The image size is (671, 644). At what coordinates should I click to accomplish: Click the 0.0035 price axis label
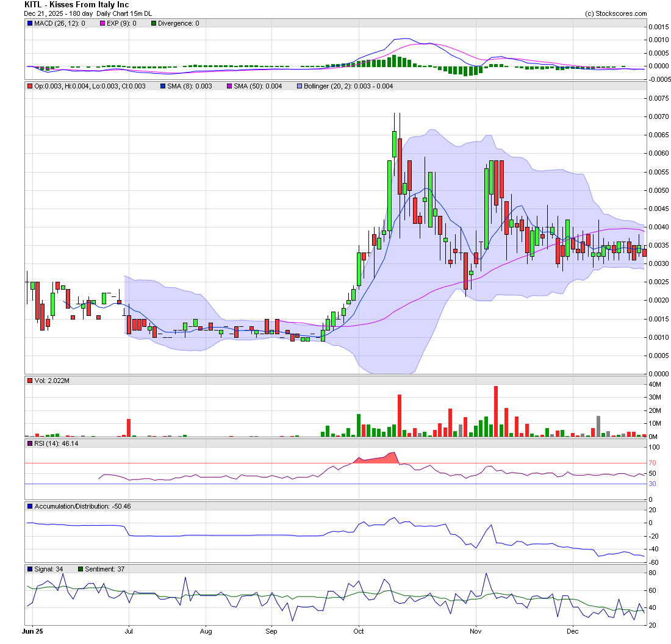click(659, 246)
